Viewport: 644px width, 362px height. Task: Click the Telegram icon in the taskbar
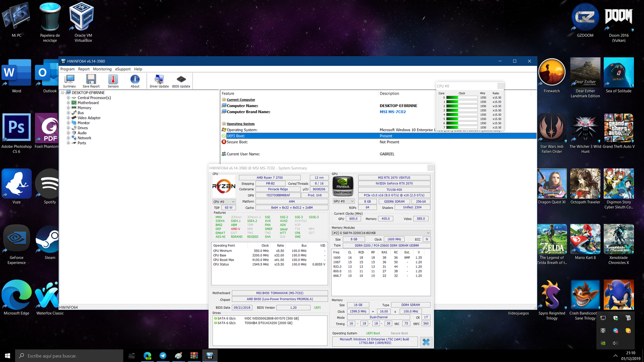pyautogui.click(x=163, y=355)
